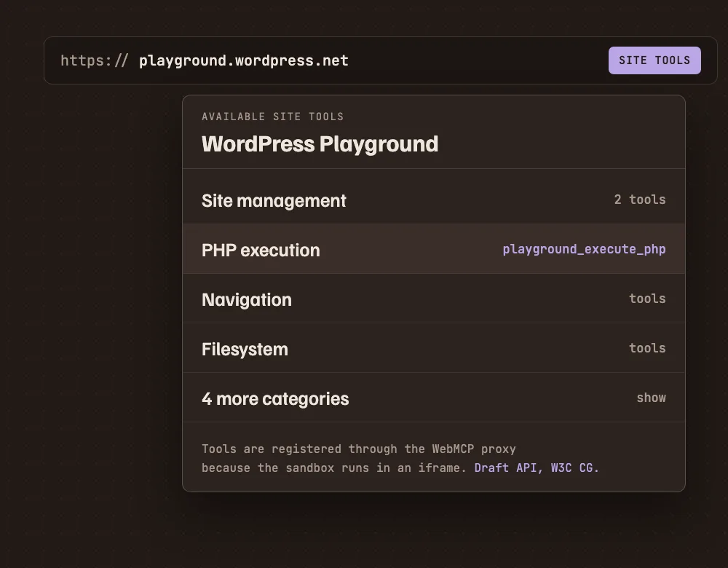Select the PHP execution row
The image size is (728, 568).
(434, 249)
